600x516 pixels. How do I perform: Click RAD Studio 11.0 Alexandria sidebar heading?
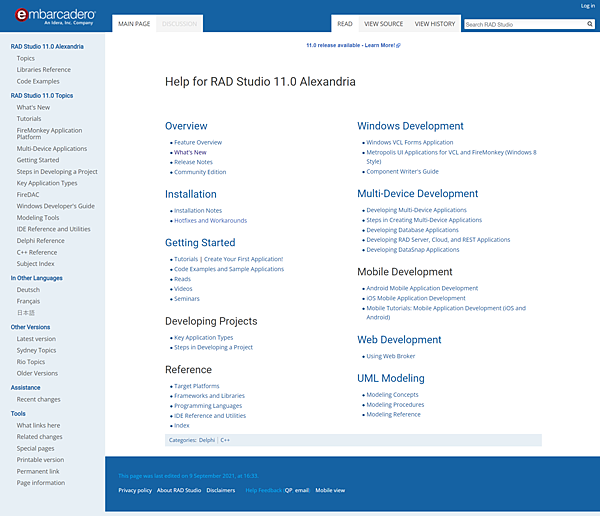[47, 46]
